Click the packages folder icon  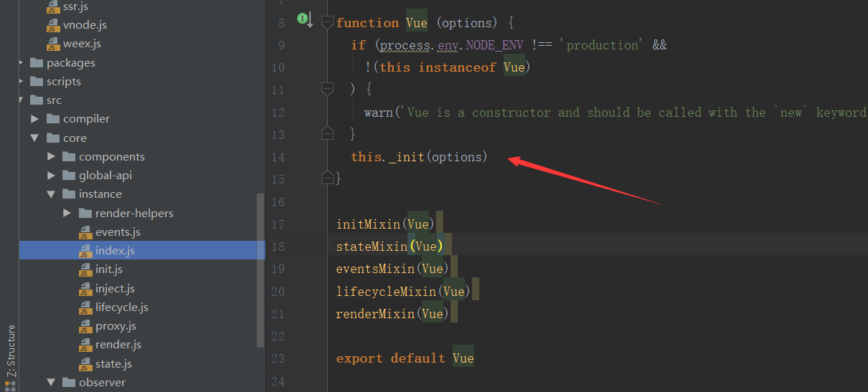(x=36, y=63)
